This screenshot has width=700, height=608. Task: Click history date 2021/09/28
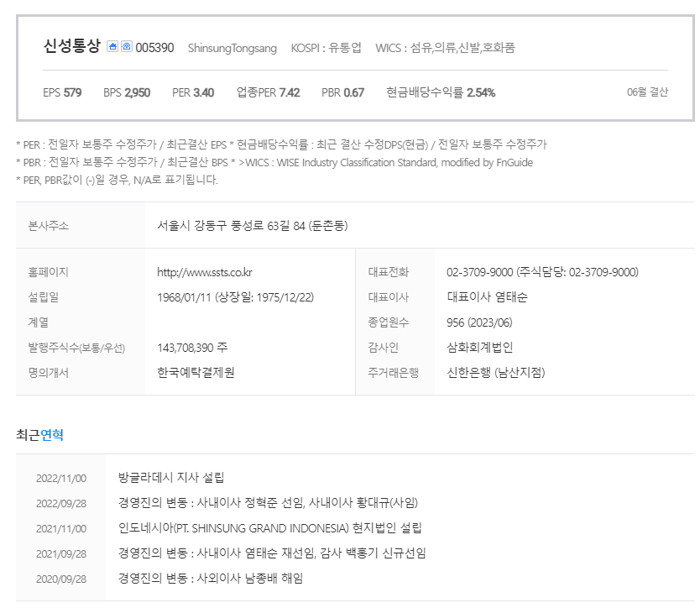(61, 554)
